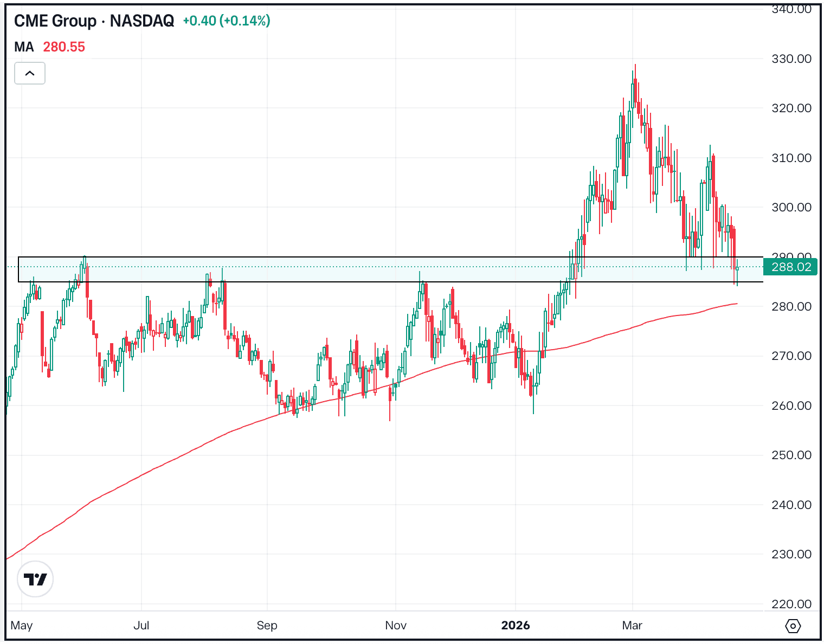Viewport: 824px width, 644px height.
Task: Click the green percentage change indicator
Action: 227,22
